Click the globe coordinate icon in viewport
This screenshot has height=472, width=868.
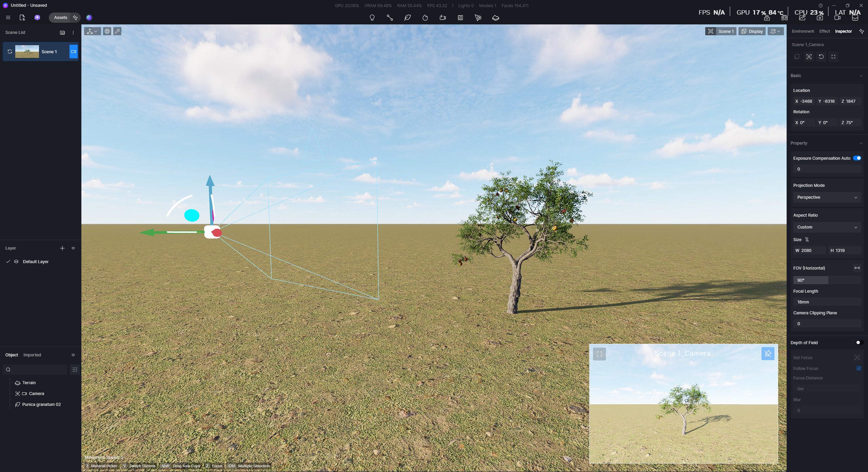point(107,31)
